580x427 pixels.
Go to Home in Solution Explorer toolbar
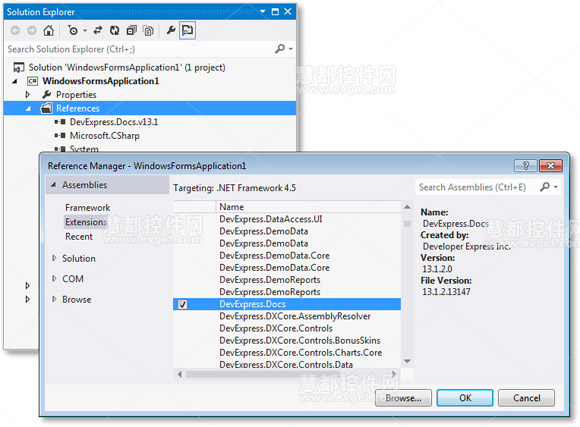click(48, 30)
